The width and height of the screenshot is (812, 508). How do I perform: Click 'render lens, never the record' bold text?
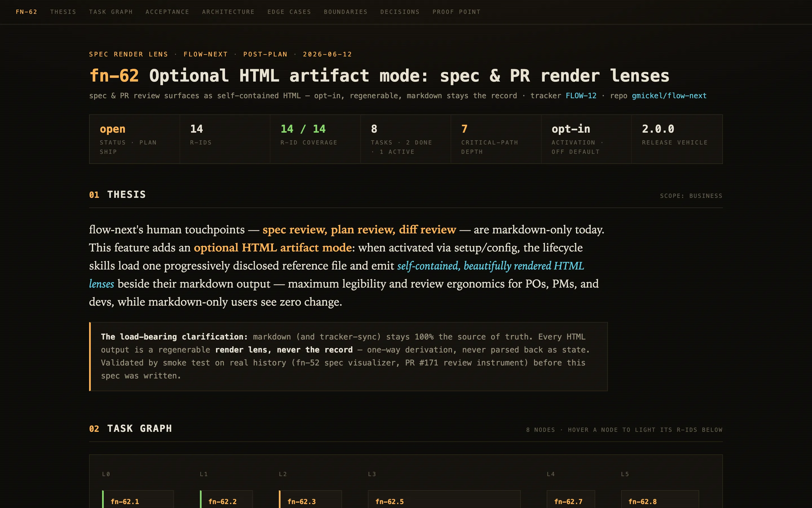click(284, 350)
